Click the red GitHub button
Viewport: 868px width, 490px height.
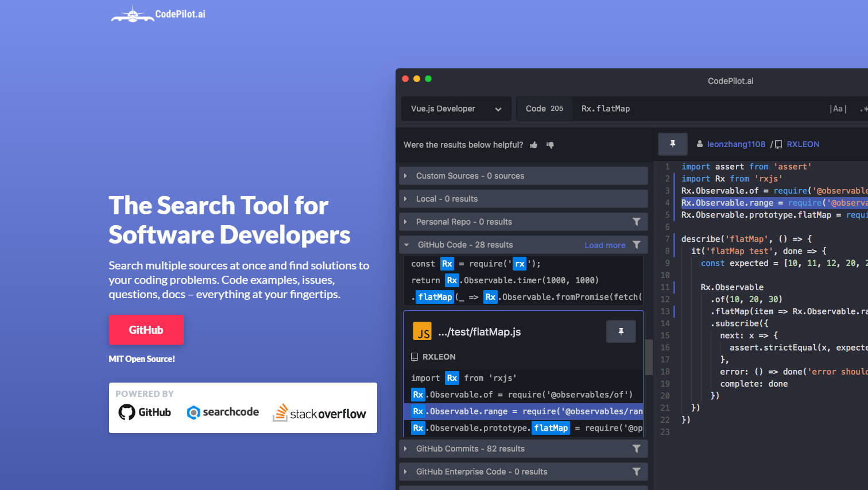pyautogui.click(x=146, y=330)
